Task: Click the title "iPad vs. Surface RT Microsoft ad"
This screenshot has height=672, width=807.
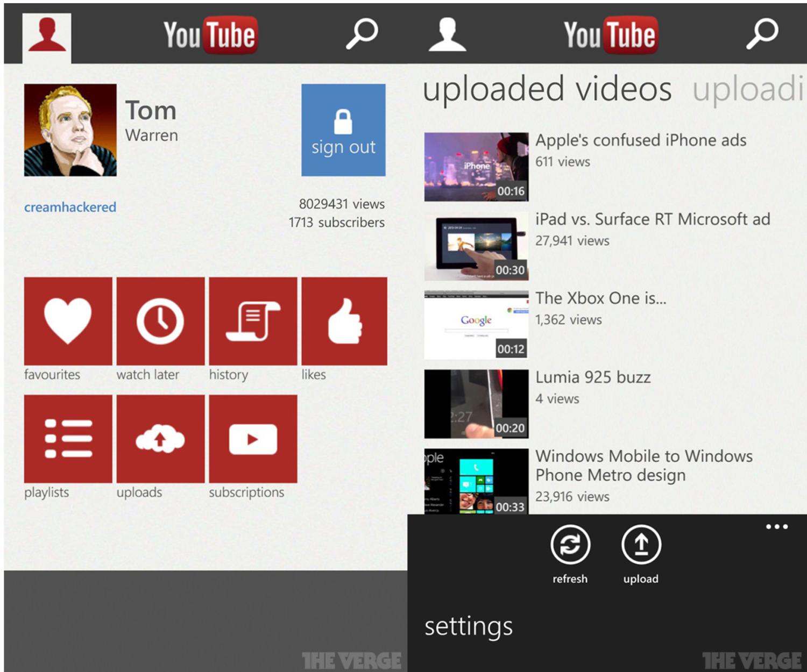Action: 653,219
